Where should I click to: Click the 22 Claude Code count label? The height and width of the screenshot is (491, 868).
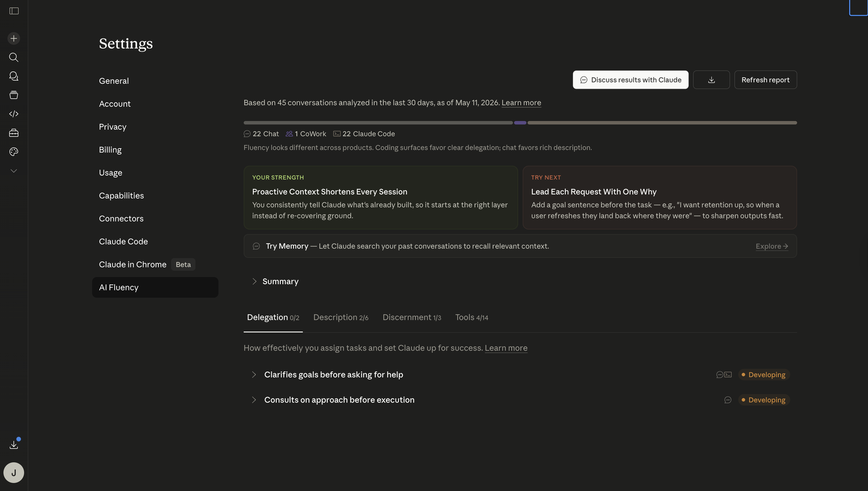click(364, 134)
